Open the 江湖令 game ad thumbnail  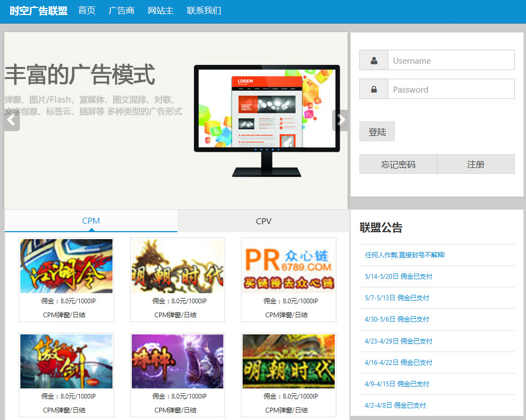[66, 266]
